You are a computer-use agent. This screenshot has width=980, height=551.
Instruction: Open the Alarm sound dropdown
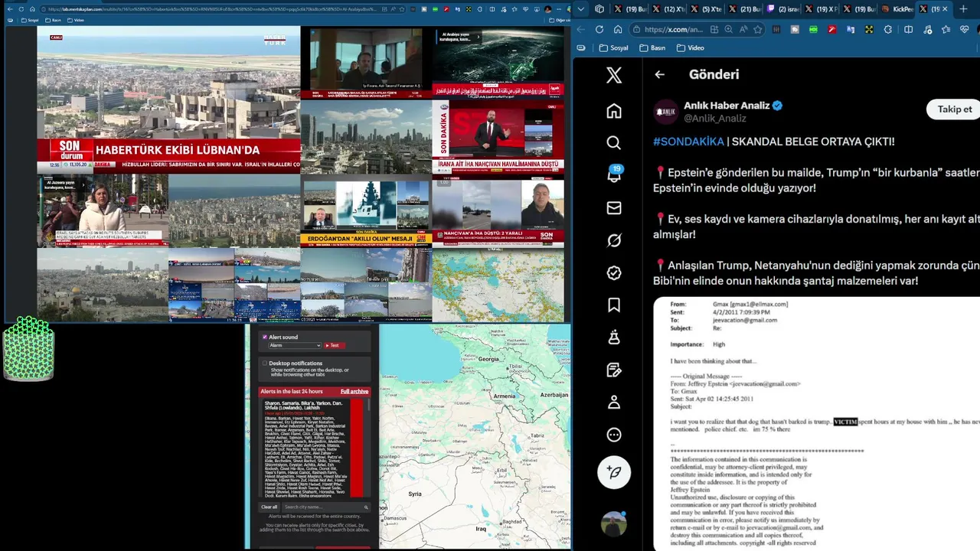(x=295, y=345)
